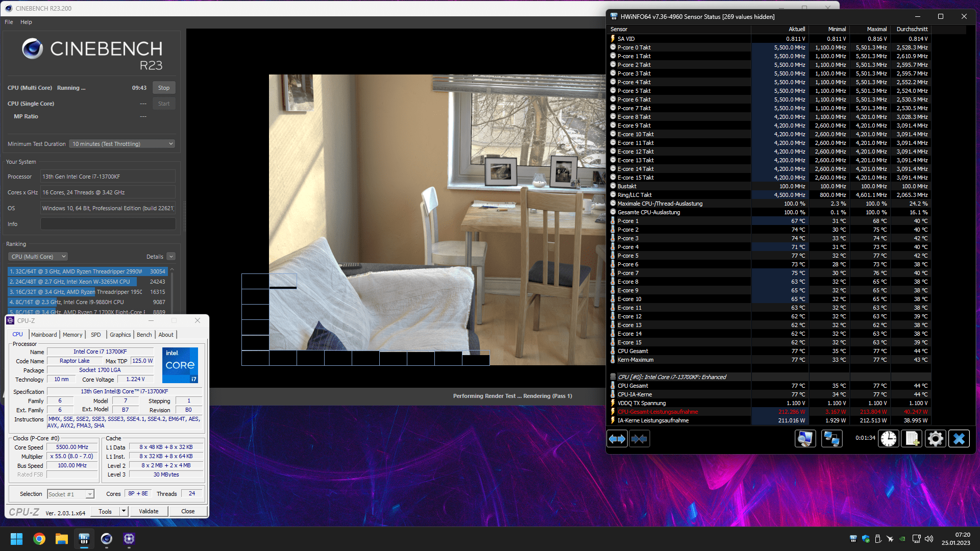This screenshot has height=551, width=980.
Task: Open File Explorer from taskbar
Action: point(62,539)
